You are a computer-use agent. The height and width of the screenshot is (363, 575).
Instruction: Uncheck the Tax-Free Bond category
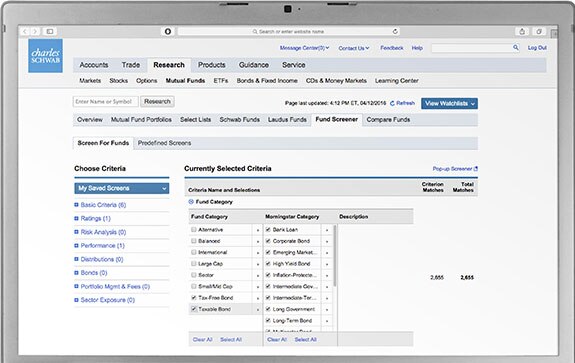(194, 298)
